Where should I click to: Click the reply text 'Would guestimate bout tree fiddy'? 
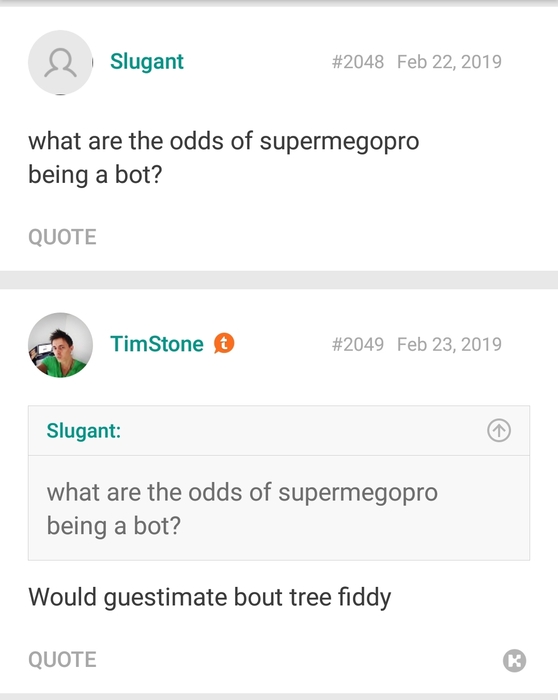pyautogui.click(x=209, y=597)
